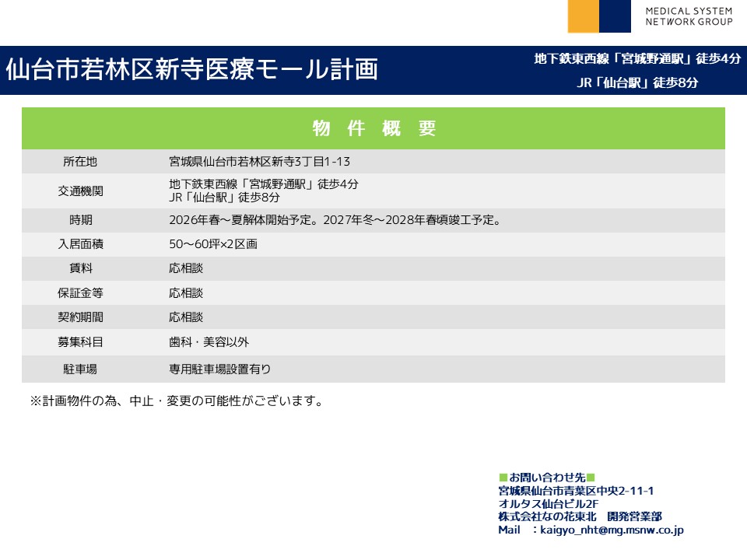Click the 入居面積 value 50〜60坪×2区画
Viewport: 747px width, 560px height.
(x=212, y=244)
